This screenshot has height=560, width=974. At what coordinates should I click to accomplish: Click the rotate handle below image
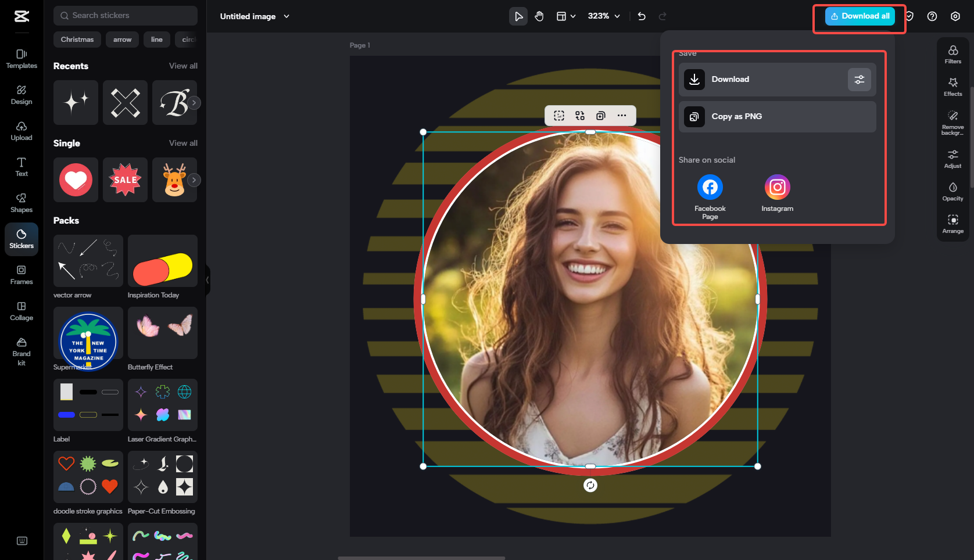click(x=590, y=486)
